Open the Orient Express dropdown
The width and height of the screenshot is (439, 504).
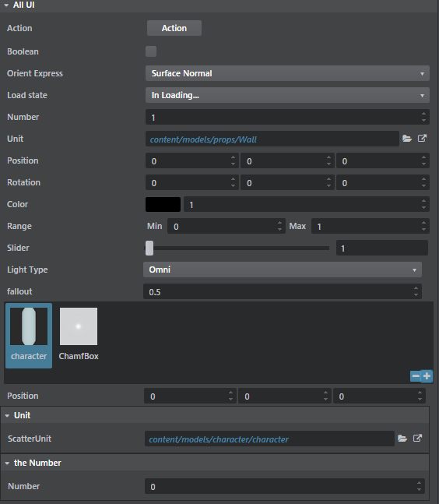pos(287,73)
